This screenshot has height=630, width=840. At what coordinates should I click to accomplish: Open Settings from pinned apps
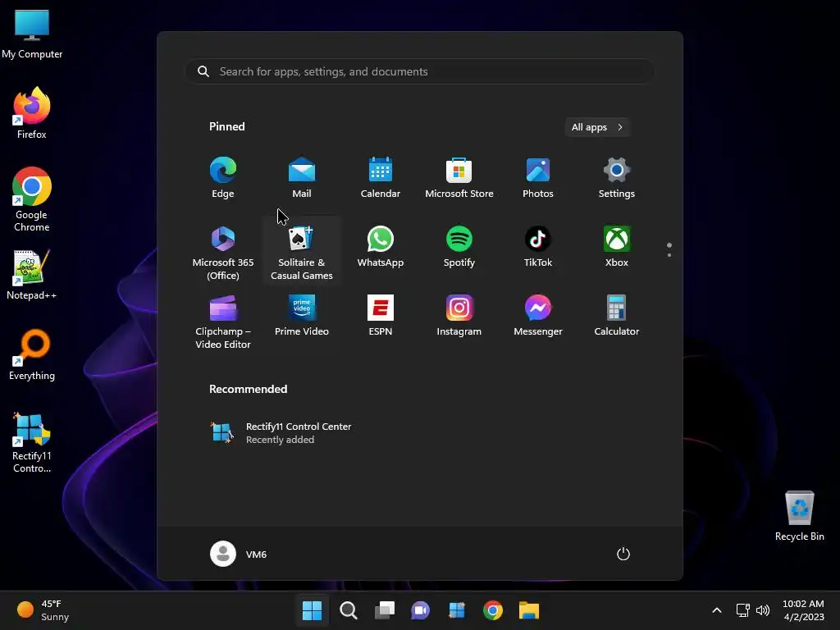[x=617, y=178]
